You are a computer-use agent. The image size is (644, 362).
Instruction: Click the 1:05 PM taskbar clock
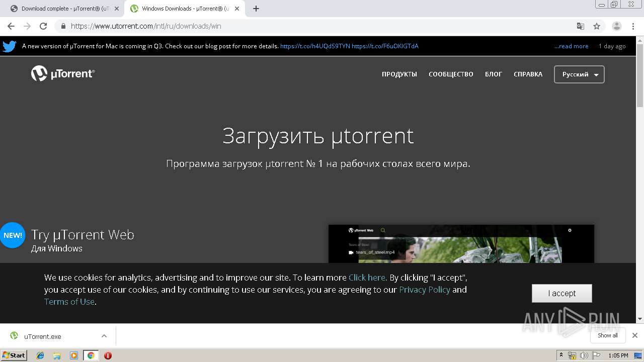click(618, 355)
